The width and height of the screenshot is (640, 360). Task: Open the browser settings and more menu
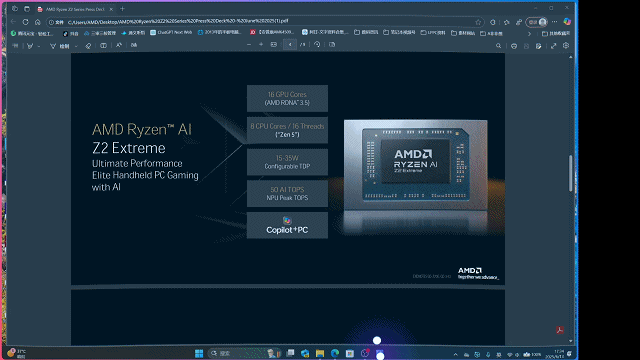[x=554, y=22]
